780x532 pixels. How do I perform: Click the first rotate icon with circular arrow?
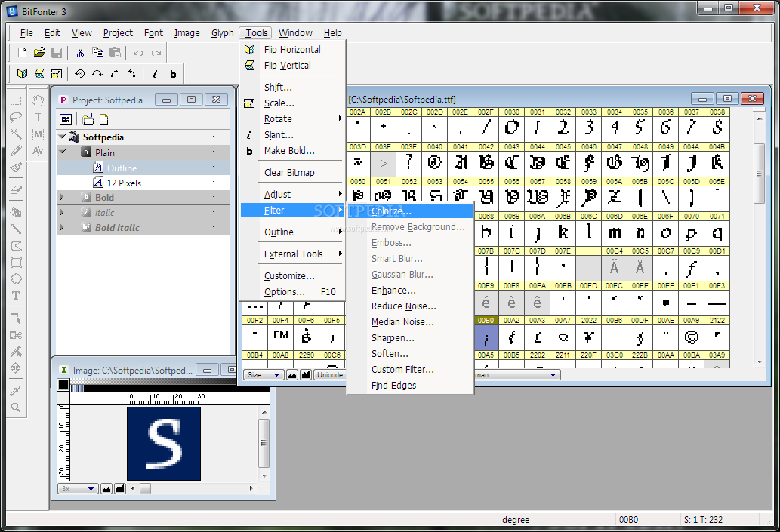pos(79,74)
